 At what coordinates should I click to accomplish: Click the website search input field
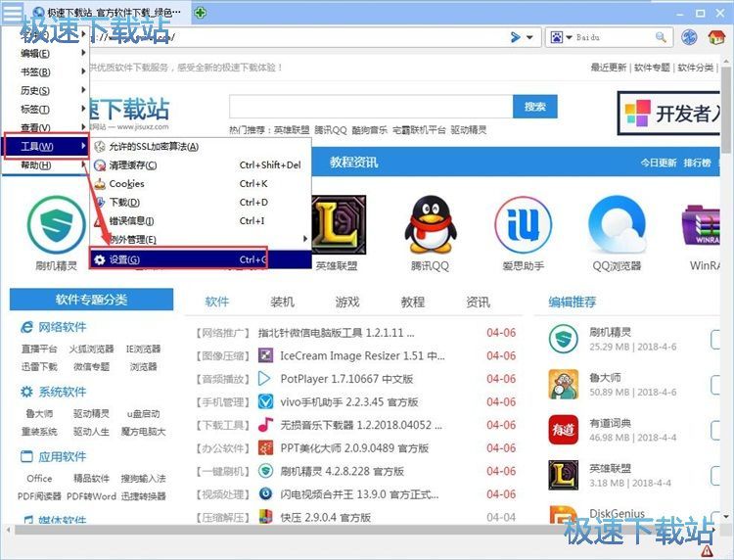point(371,107)
